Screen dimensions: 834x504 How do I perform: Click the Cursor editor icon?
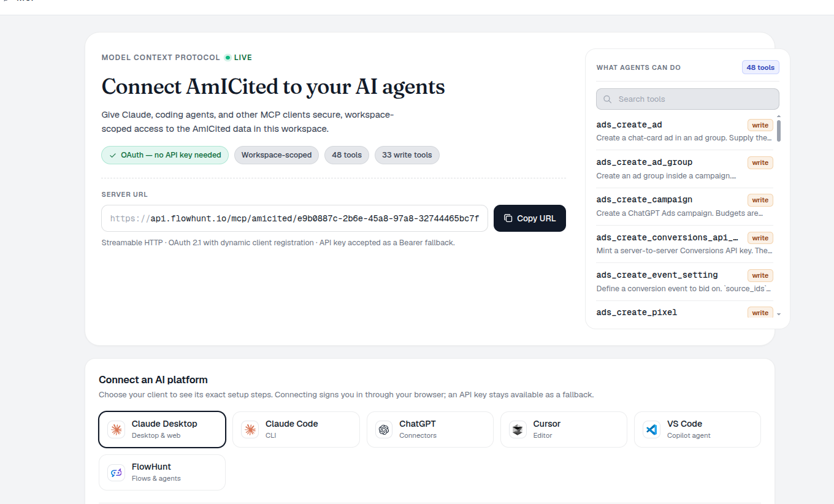coord(518,429)
